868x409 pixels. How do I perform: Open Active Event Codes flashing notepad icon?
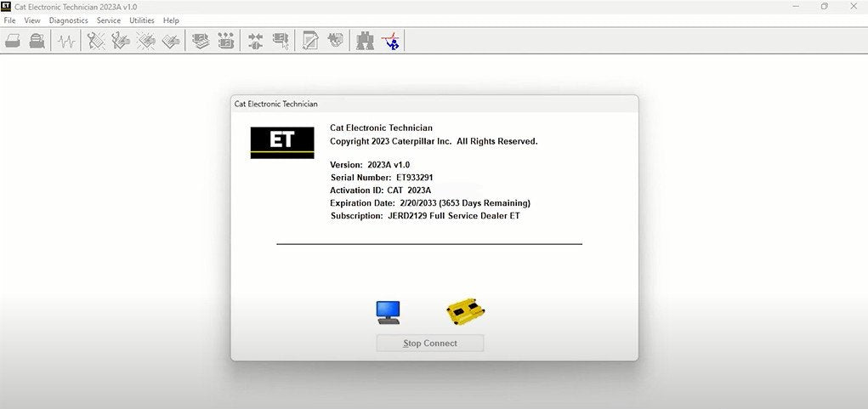pyautogui.click(x=146, y=41)
